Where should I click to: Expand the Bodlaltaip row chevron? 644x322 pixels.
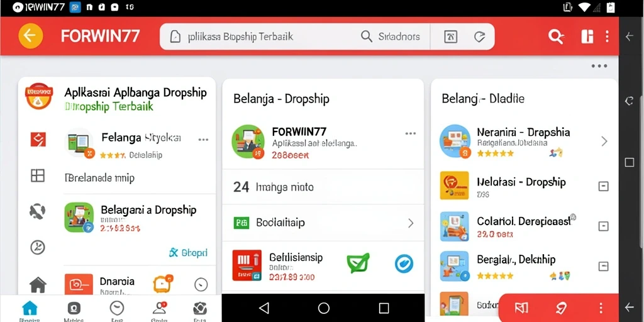411,223
